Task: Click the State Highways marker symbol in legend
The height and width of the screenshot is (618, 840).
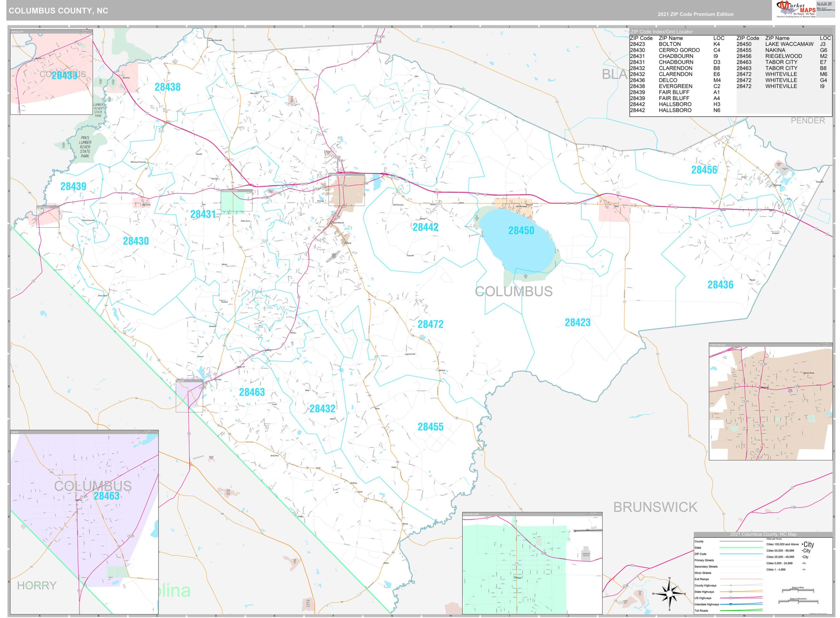Action: point(730,592)
